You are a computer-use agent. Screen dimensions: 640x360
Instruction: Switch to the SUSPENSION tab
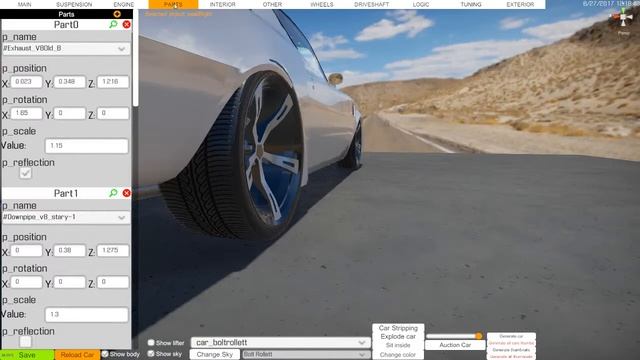tap(74, 4)
